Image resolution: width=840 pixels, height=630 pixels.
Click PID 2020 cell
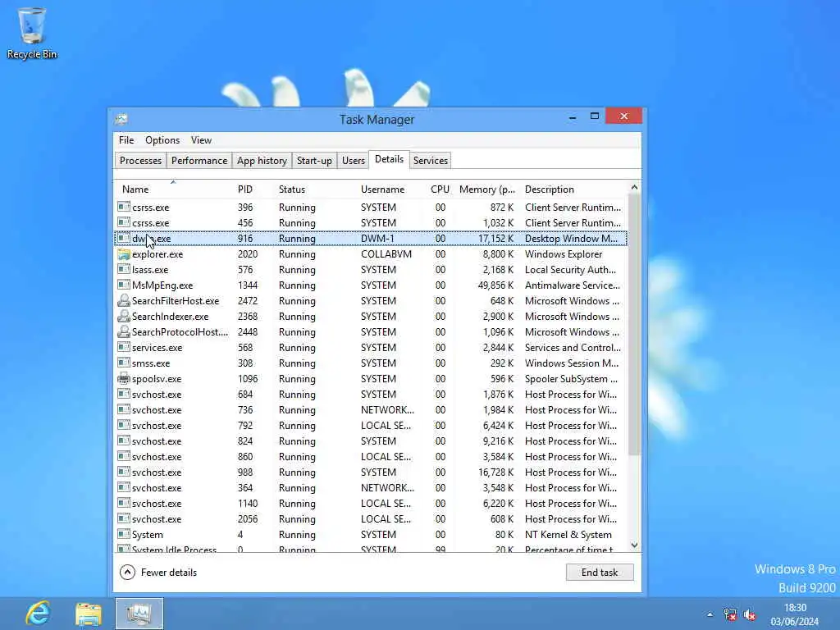[x=248, y=254]
